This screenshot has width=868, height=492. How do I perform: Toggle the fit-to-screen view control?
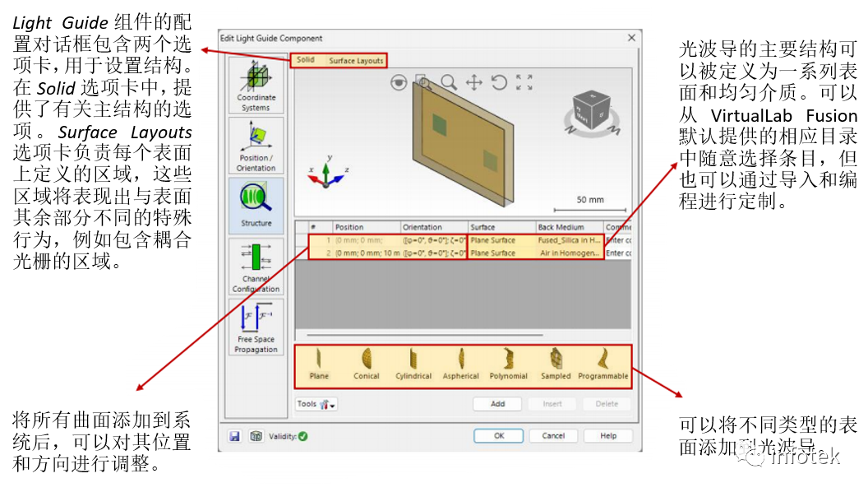tap(524, 82)
